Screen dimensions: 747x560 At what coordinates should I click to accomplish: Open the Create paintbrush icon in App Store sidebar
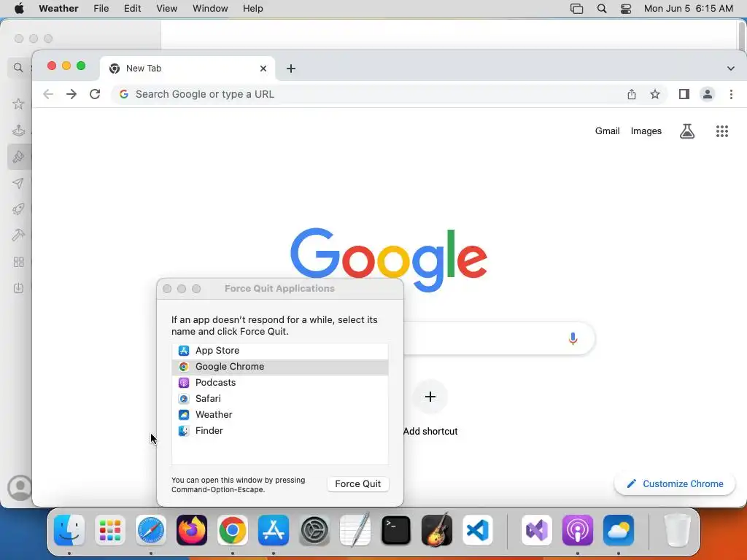click(x=18, y=157)
